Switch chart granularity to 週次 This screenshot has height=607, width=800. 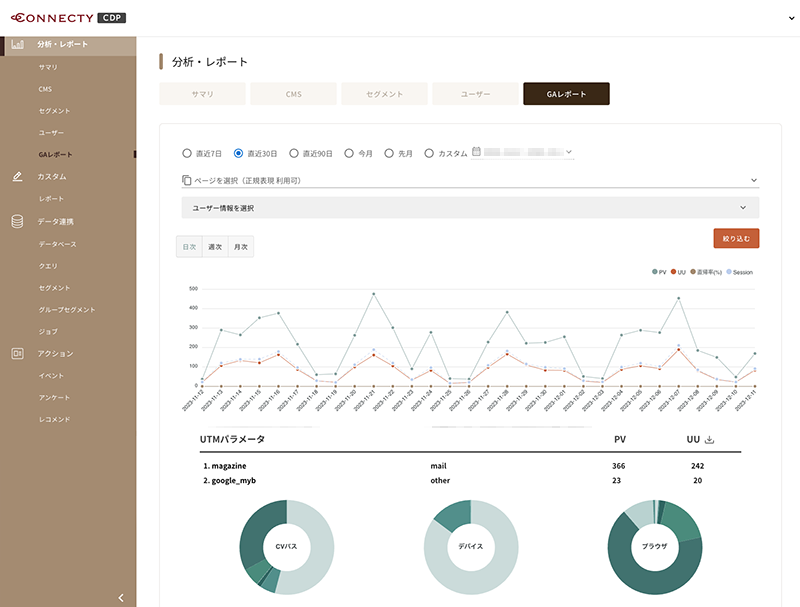(215, 247)
